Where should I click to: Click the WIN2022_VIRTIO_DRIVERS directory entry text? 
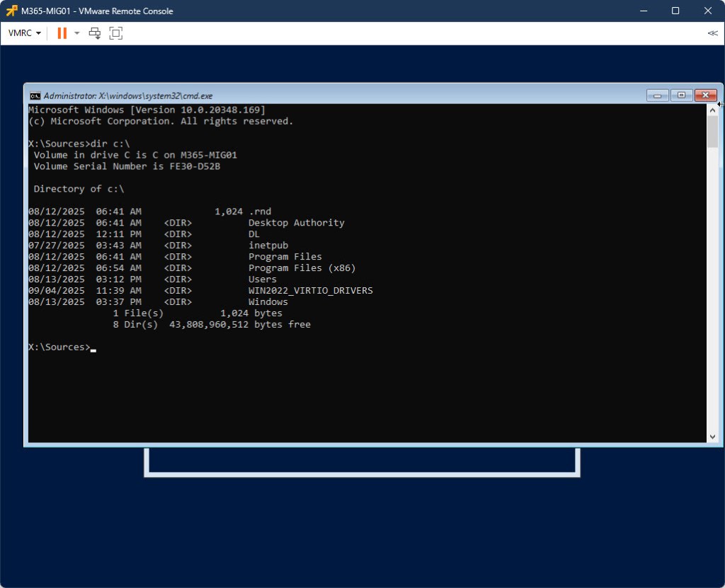[310, 291]
